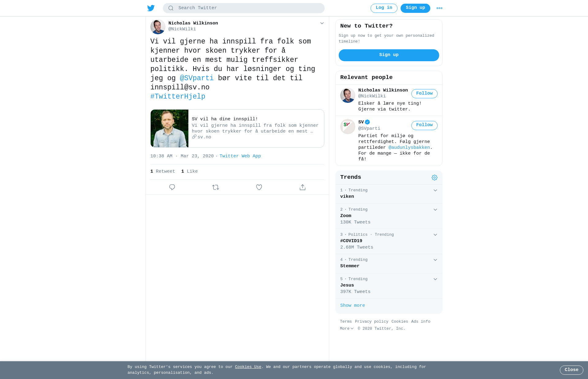Retweet using the retweet arrows icon
588x379 pixels.
(x=216, y=187)
